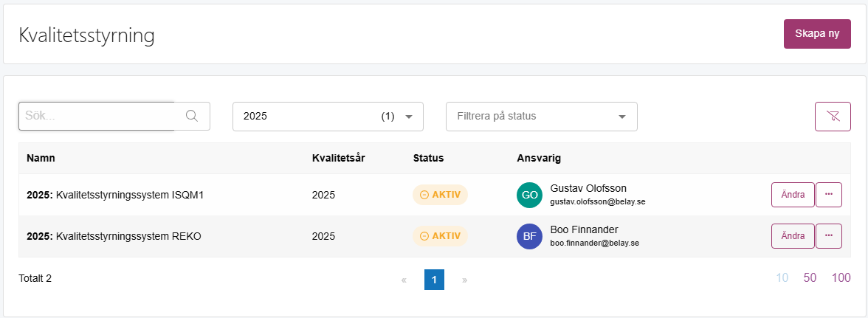
Task: Click the Skapa ny button
Action: [x=817, y=34]
